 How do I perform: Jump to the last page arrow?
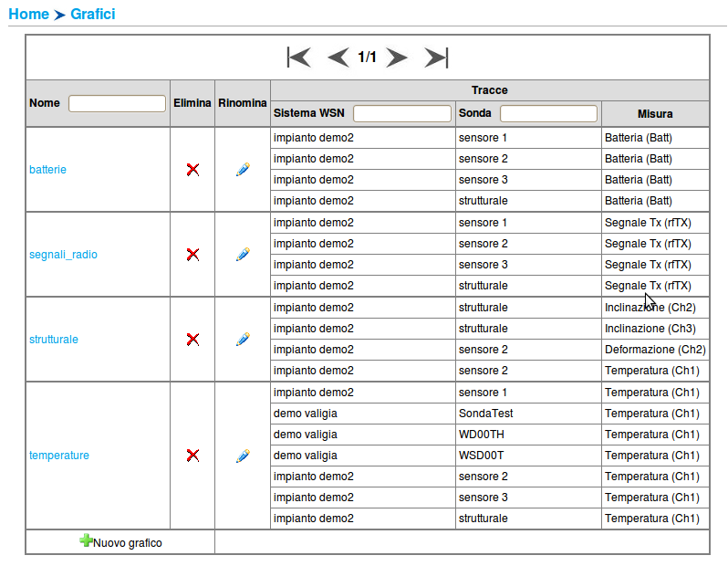(x=436, y=58)
